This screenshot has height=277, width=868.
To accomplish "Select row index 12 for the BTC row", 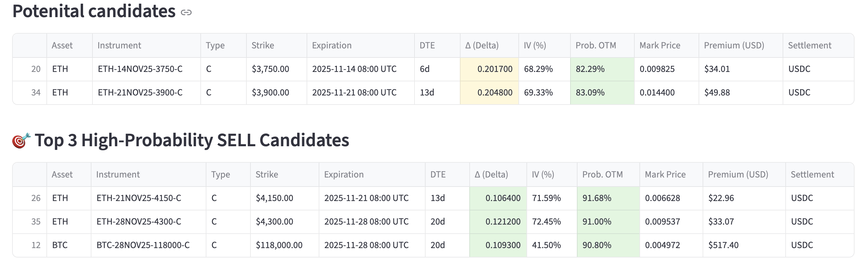I will coord(36,245).
